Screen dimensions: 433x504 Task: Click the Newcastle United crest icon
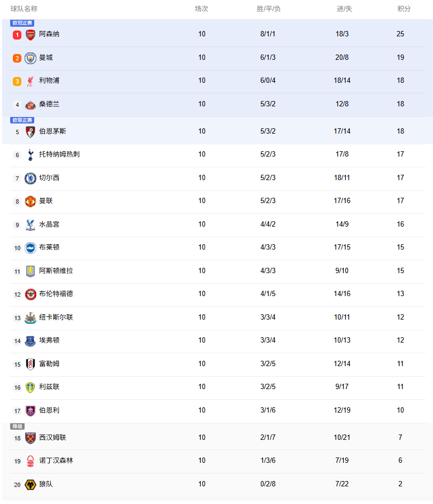click(30, 318)
